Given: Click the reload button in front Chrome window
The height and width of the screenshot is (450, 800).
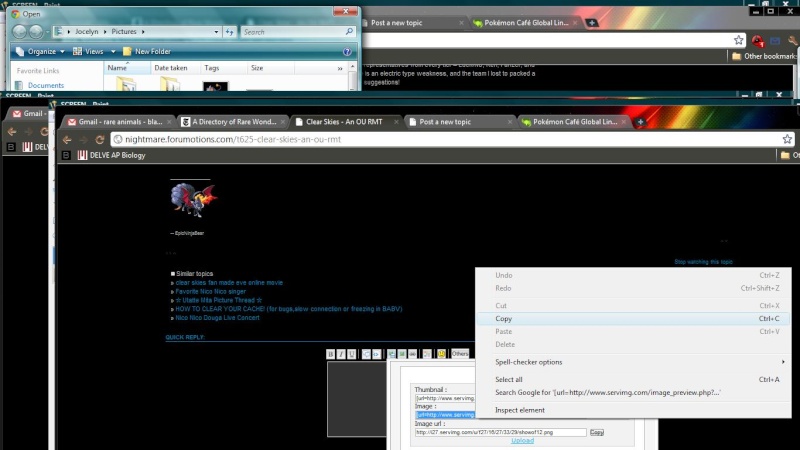Looking at the screenshot, I should [99, 139].
